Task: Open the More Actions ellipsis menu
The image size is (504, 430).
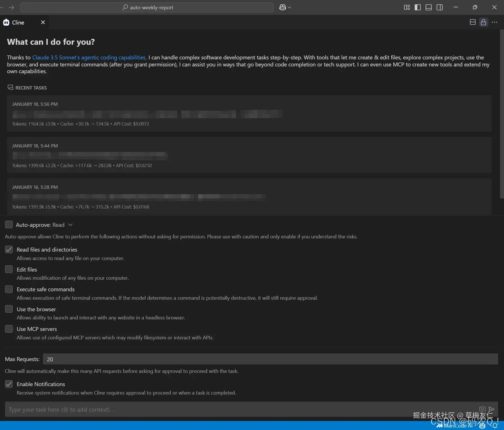Action: [x=494, y=22]
